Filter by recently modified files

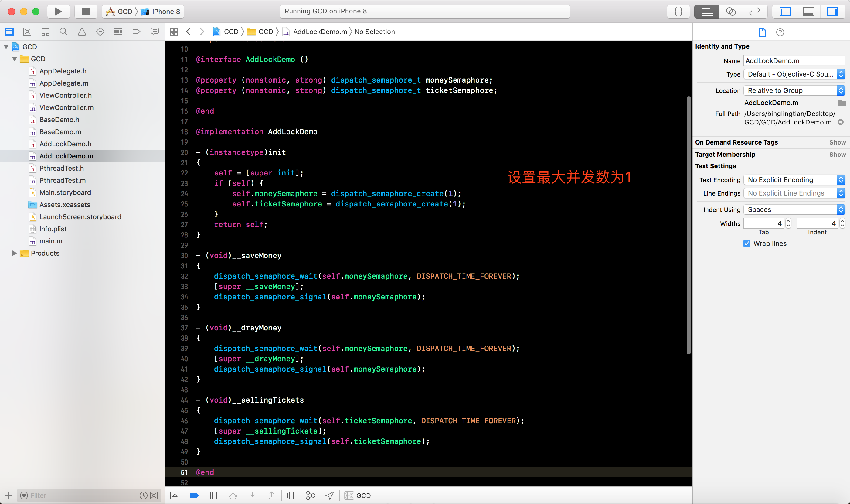tap(143, 495)
